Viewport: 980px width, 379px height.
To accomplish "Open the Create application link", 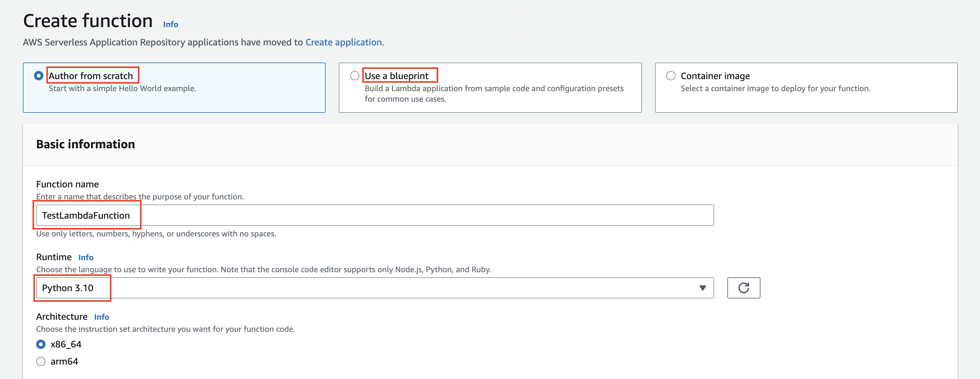I will tap(344, 42).
